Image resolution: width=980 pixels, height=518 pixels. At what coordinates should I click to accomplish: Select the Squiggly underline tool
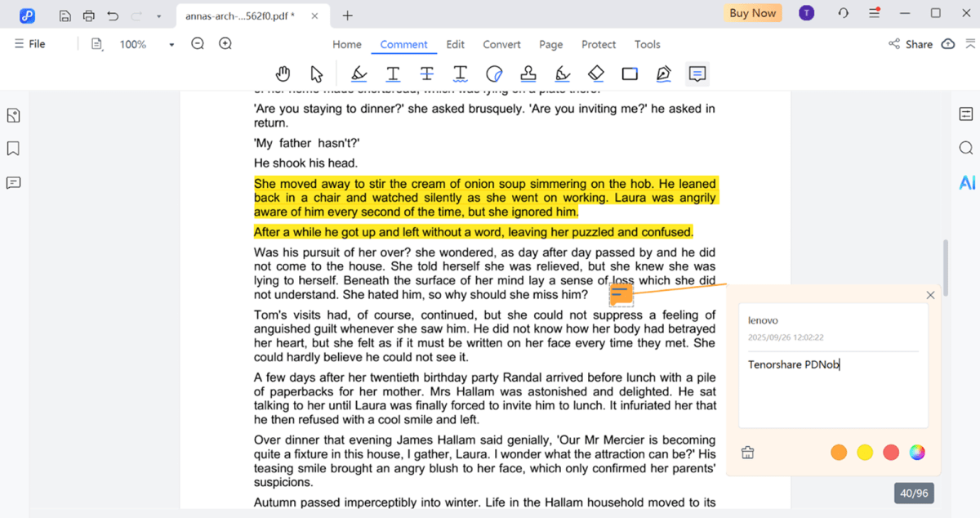tap(461, 74)
